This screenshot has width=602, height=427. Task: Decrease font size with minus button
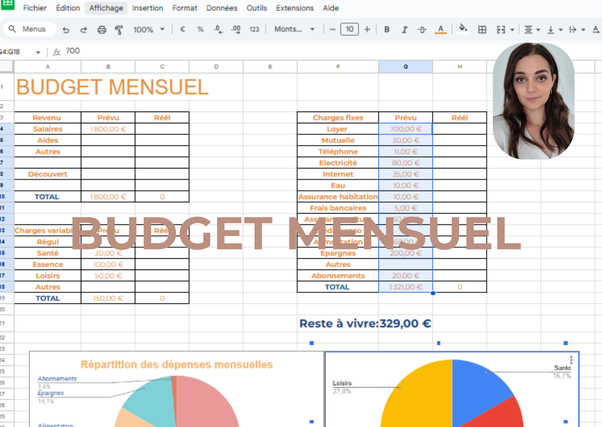332,29
